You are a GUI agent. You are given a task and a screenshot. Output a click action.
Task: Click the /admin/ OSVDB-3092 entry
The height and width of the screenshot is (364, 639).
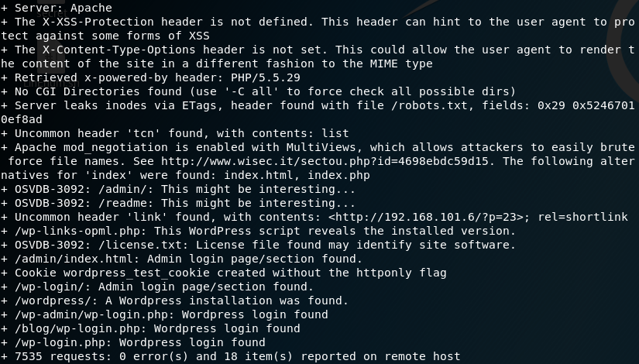pyautogui.click(x=177, y=189)
